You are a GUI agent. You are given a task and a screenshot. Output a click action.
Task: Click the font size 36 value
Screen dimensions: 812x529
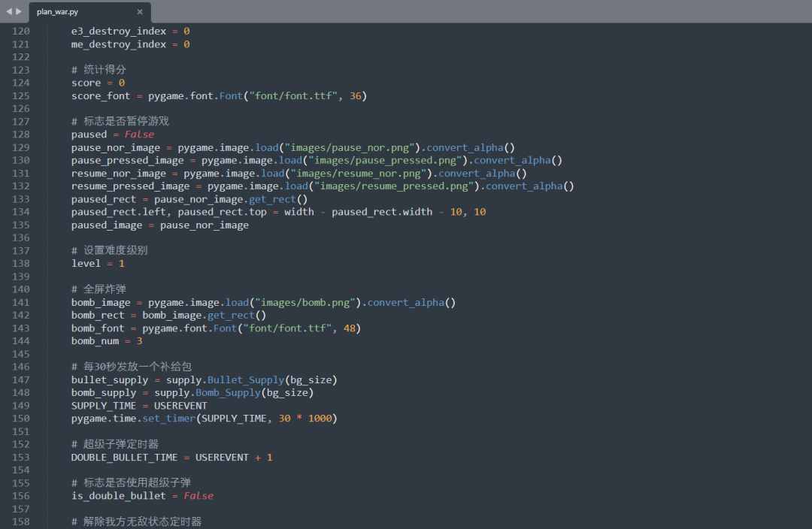(x=356, y=95)
